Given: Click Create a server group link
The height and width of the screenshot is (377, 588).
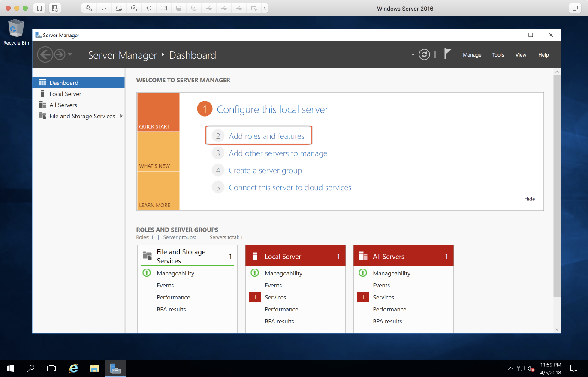Looking at the screenshot, I should click(x=265, y=170).
